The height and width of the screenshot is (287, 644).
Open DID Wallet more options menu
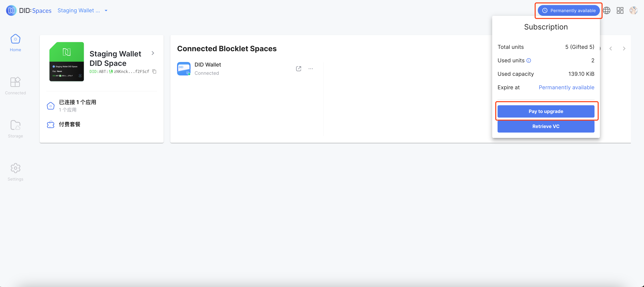(x=311, y=69)
